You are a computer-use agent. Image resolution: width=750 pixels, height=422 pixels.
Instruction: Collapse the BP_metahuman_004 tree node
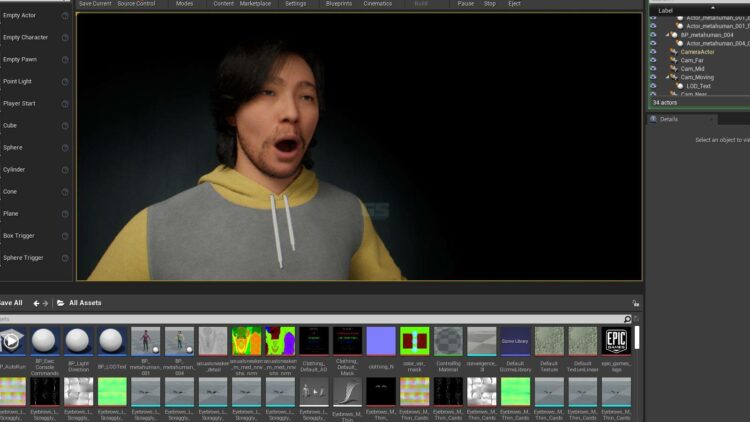click(667, 35)
